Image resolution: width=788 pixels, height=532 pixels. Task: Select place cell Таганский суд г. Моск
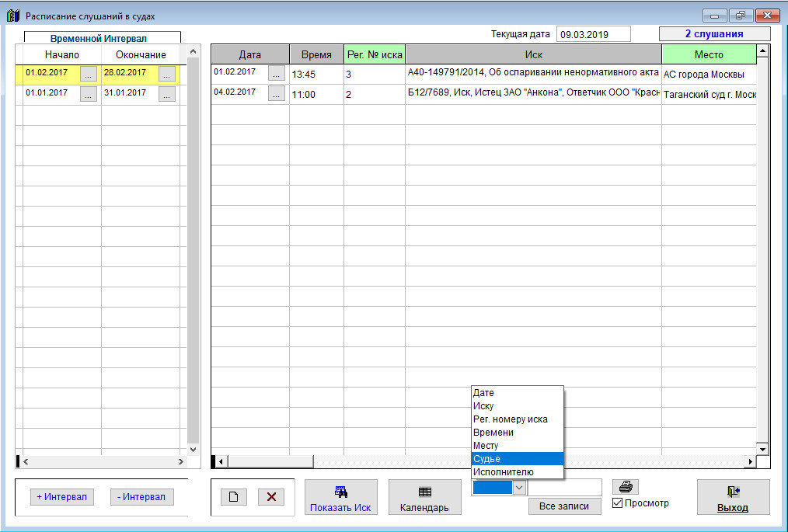(x=709, y=95)
